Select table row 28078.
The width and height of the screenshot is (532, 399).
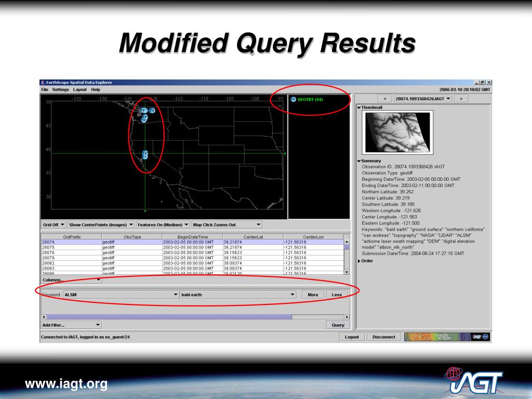point(192,253)
